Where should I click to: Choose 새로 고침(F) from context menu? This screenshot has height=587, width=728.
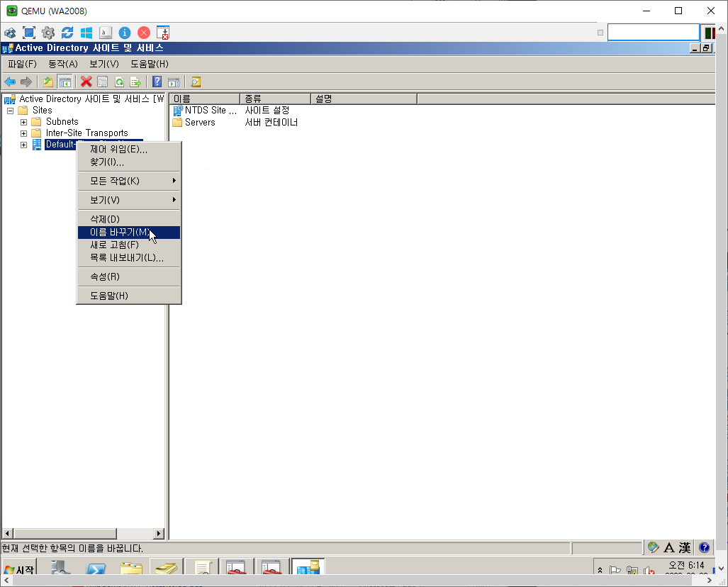pos(129,245)
